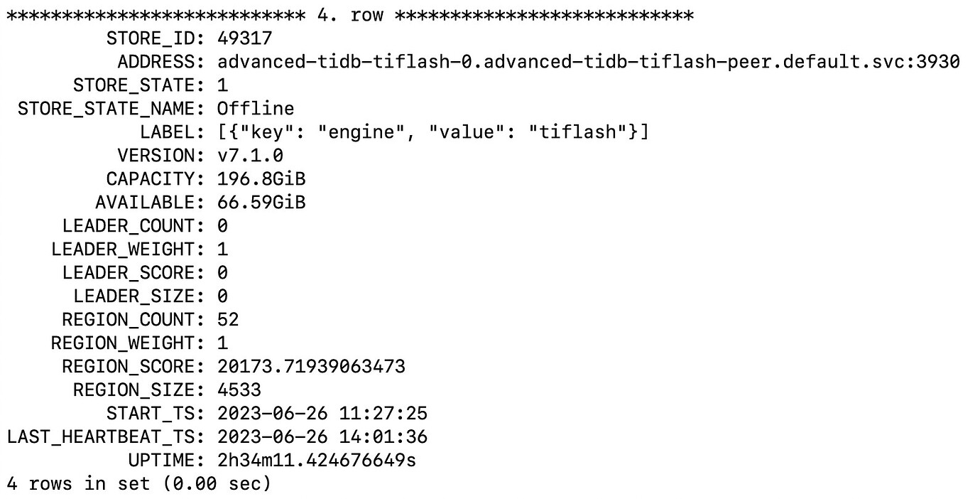Click the '4. row' header separator line

pos(350,15)
